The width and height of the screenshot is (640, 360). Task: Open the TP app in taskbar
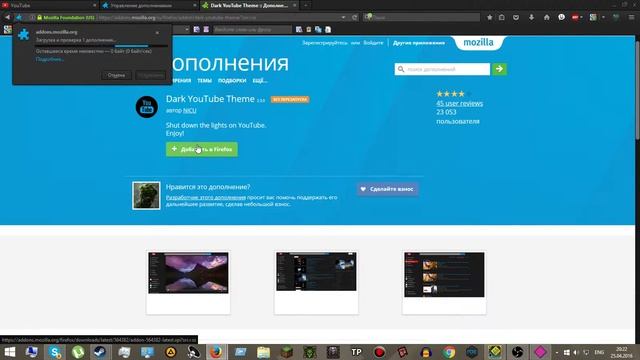pos(356,352)
